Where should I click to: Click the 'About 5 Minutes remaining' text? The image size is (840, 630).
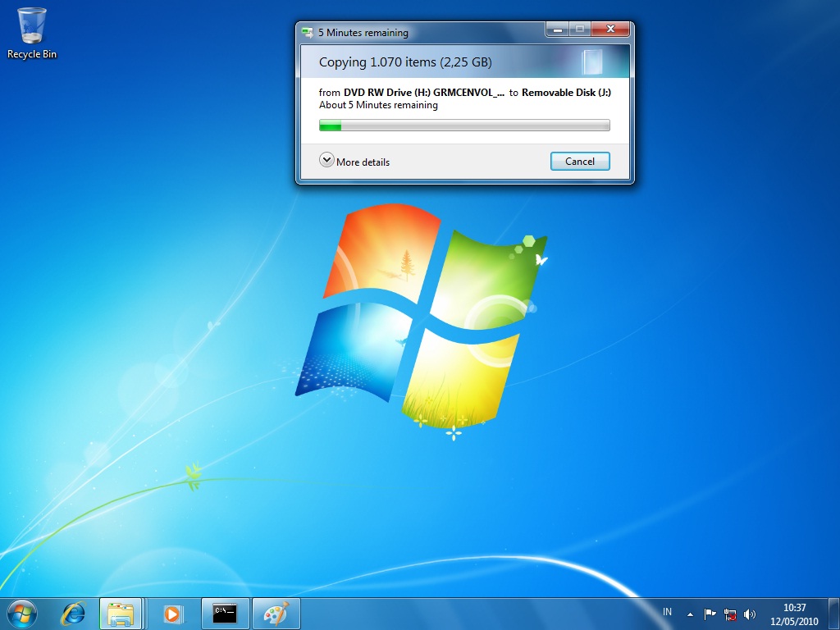pos(378,105)
